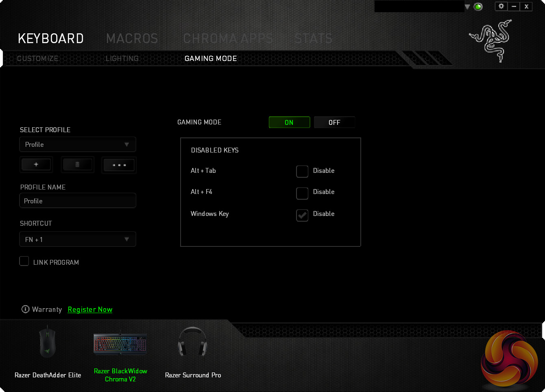
Task: Enable the Link Program checkbox
Action: click(x=24, y=261)
